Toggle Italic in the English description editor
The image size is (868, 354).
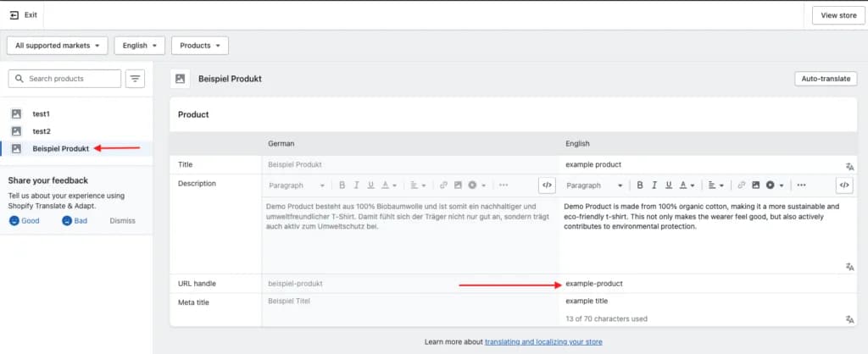[654, 185]
